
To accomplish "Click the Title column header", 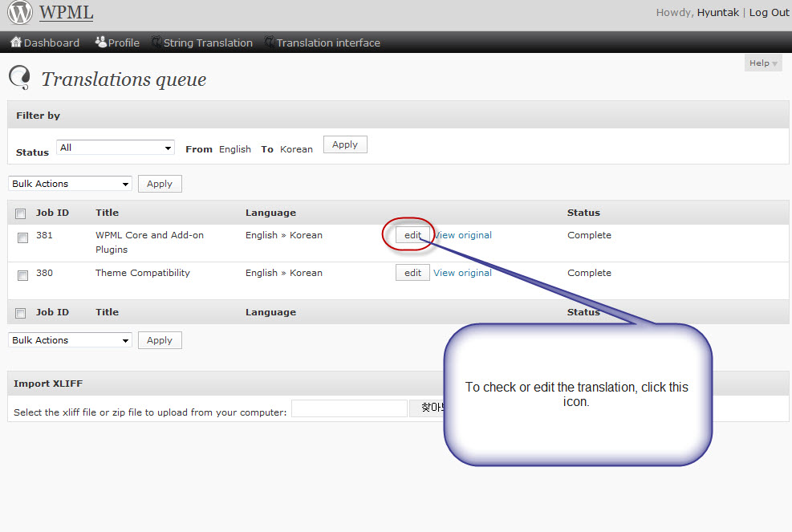I will pos(107,213).
